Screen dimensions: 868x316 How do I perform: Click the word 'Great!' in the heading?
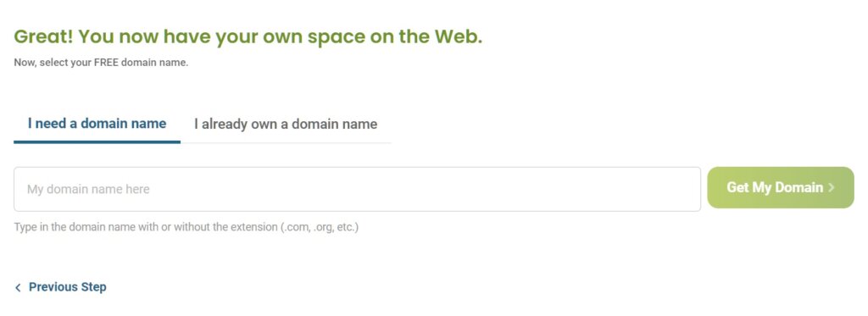tap(42, 36)
